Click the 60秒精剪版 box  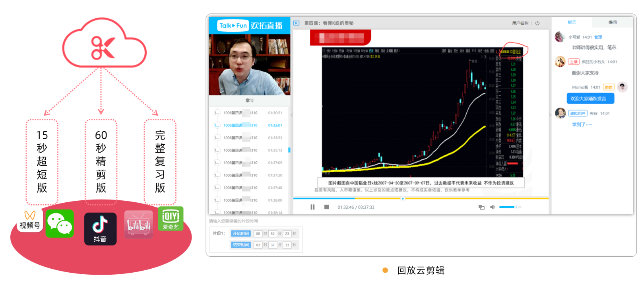point(101,162)
